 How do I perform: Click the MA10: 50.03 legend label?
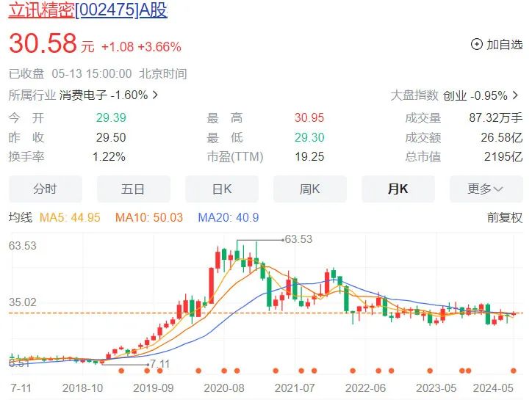click(149, 217)
